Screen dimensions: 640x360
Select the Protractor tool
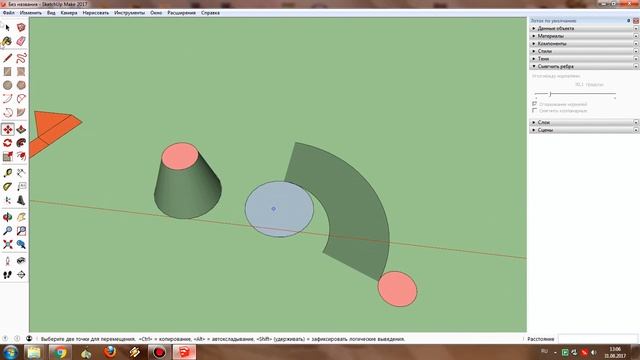(7, 187)
